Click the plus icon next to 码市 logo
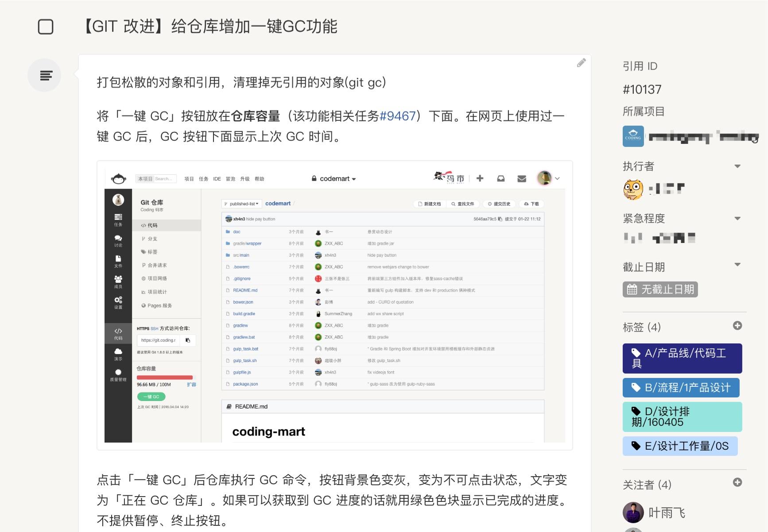 pyautogui.click(x=480, y=178)
